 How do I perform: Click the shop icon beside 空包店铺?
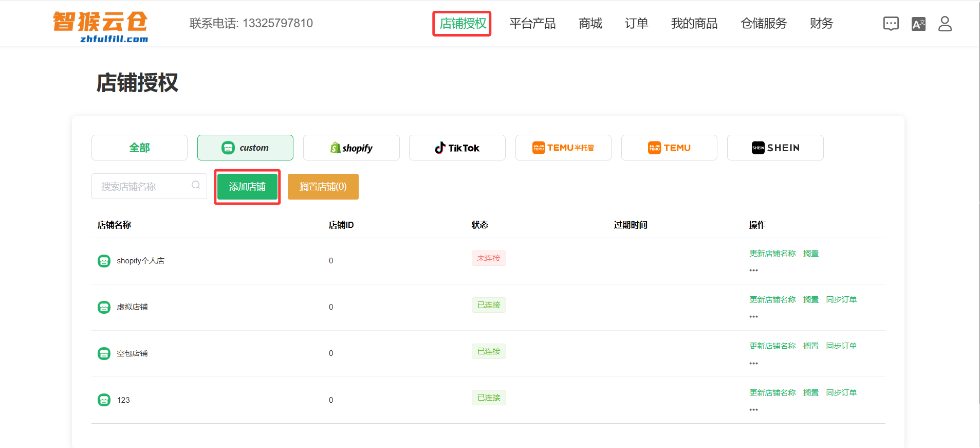(104, 353)
